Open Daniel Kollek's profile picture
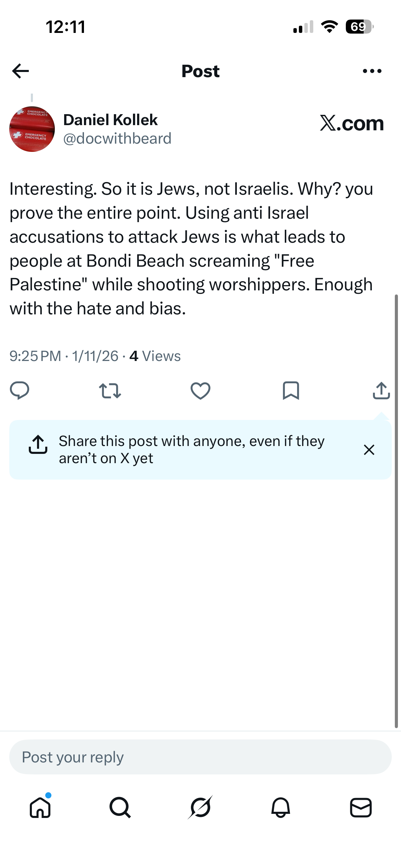Image resolution: width=401 pixels, height=868 pixels. point(32,129)
